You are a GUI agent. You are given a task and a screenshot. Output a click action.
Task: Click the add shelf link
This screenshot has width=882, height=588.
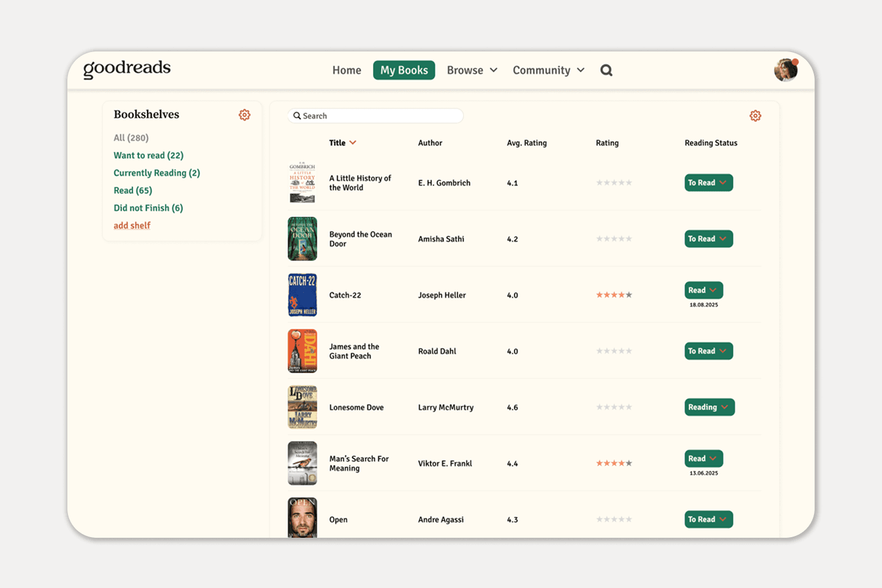[132, 225]
